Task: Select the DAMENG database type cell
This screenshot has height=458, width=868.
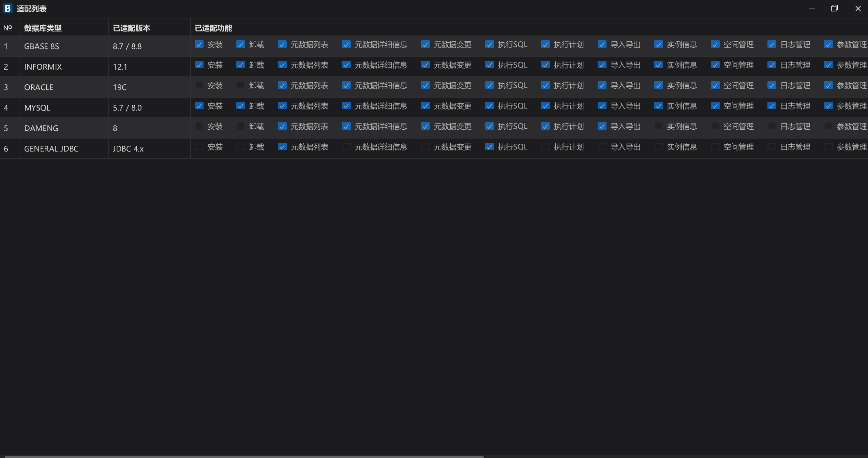Action: click(64, 128)
